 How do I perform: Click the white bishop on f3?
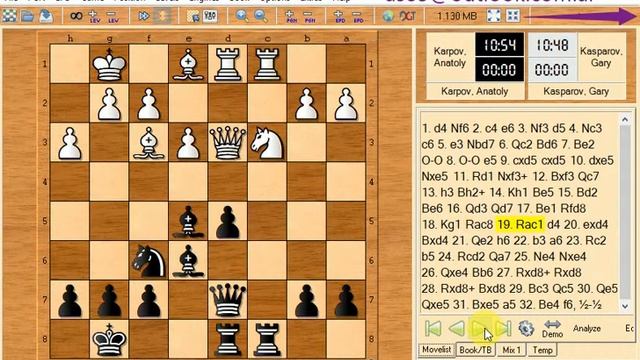click(149, 142)
